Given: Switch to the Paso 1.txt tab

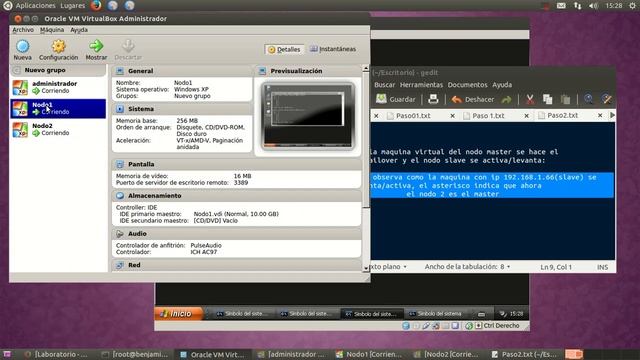Looking at the screenshot, I should click(488, 116).
